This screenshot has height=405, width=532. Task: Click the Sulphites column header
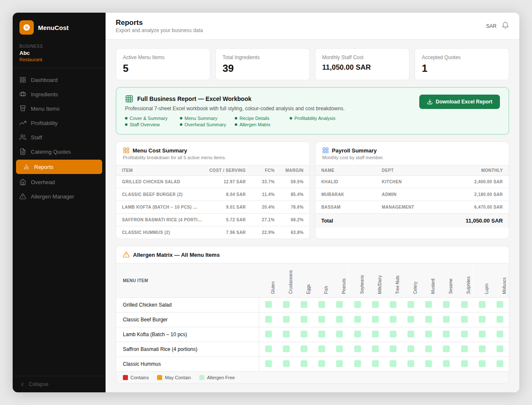[468, 285]
